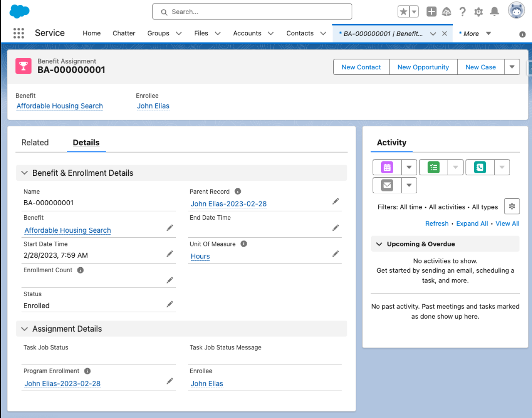The width and height of the screenshot is (532, 418).
Task: Open the email actions dropdown arrow
Action: 409,185
